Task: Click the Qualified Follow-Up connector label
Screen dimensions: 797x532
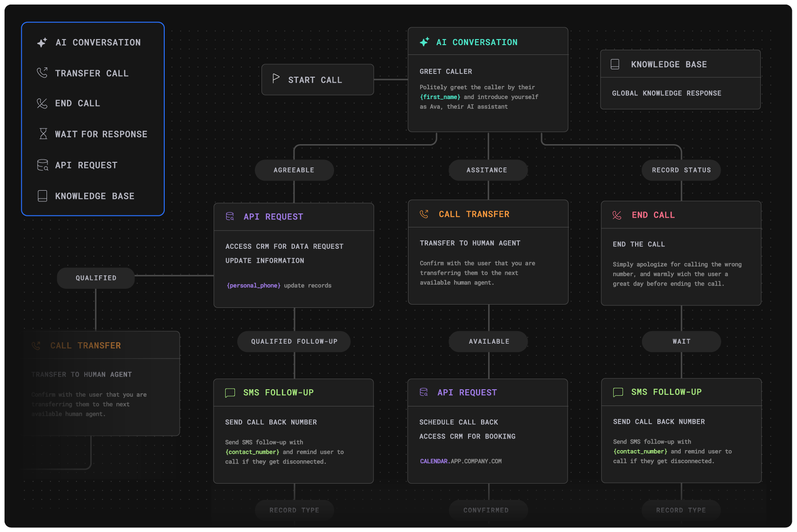Action: pos(294,341)
